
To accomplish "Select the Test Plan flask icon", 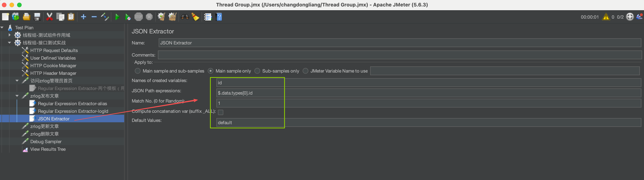I will [10, 28].
